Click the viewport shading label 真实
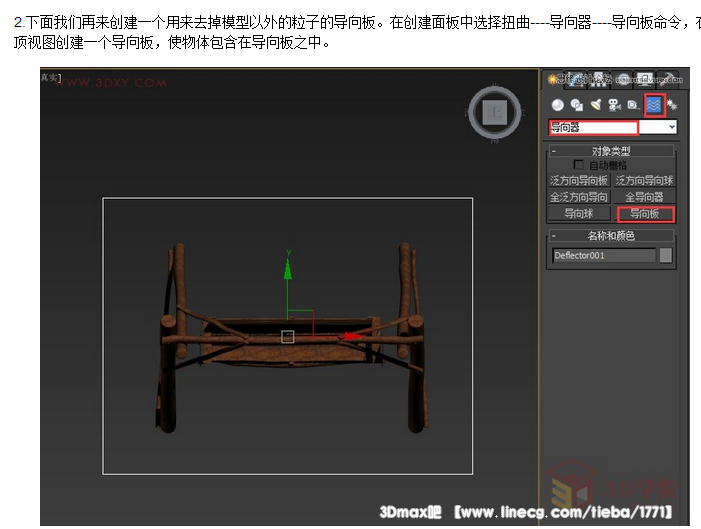 click(x=51, y=78)
